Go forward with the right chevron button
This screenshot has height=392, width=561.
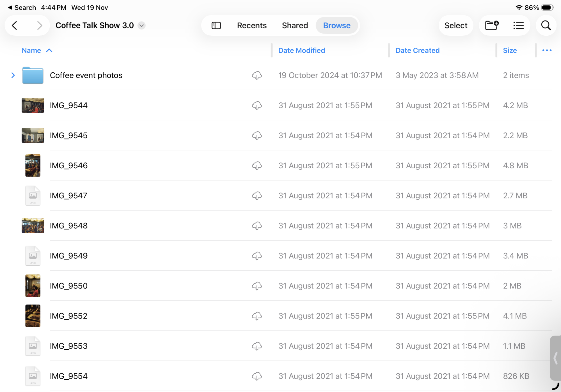pyautogui.click(x=40, y=26)
